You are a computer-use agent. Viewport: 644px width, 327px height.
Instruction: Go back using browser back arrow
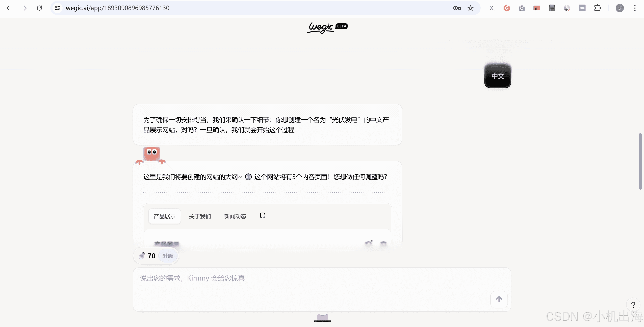pos(9,8)
